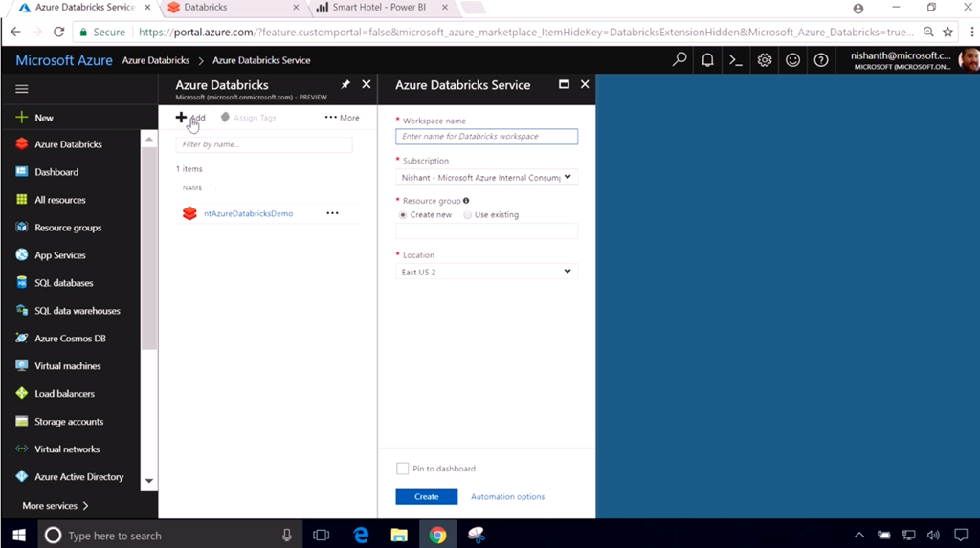This screenshot has width=980, height=548.
Task: Open Virtual machines from the sidebar
Action: coord(67,366)
